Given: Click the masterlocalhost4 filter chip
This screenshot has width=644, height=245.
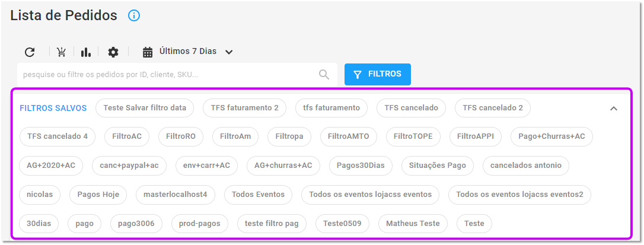Looking at the screenshot, I should tap(176, 195).
